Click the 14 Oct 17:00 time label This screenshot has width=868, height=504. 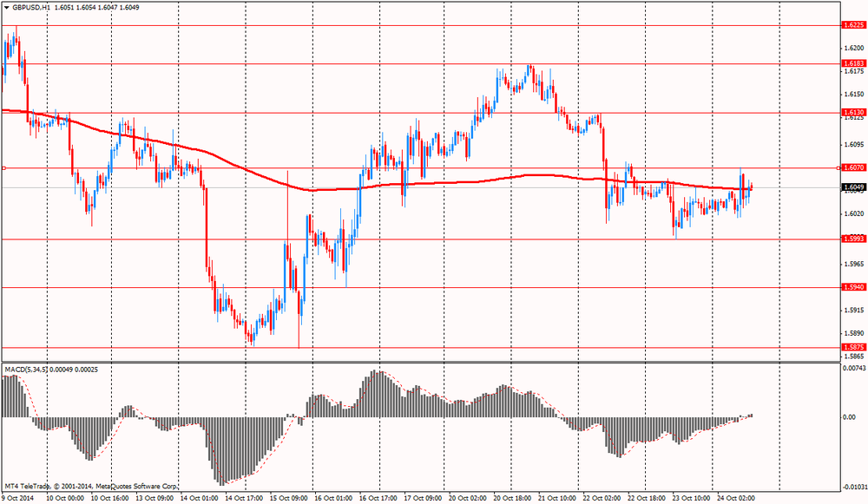click(244, 499)
